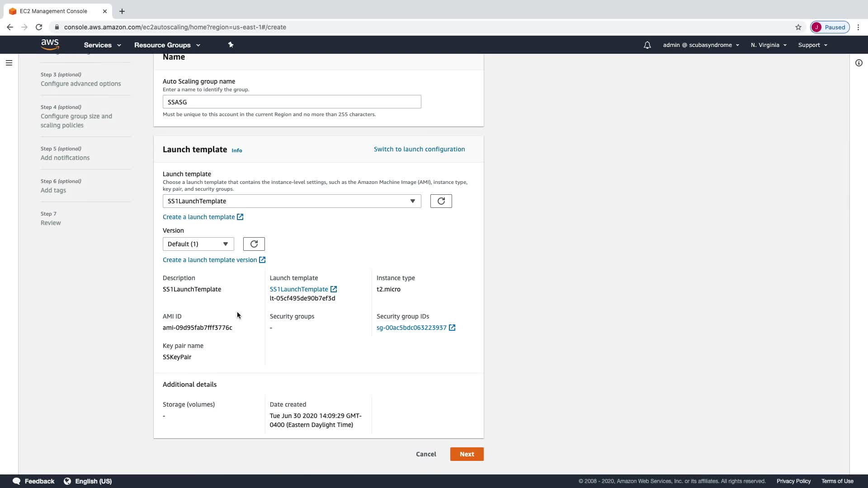Open security group sg-00ac5bdc063223937 link
Image resolution: width=868 pixels, height=488 pixels.
click(411, 328)
